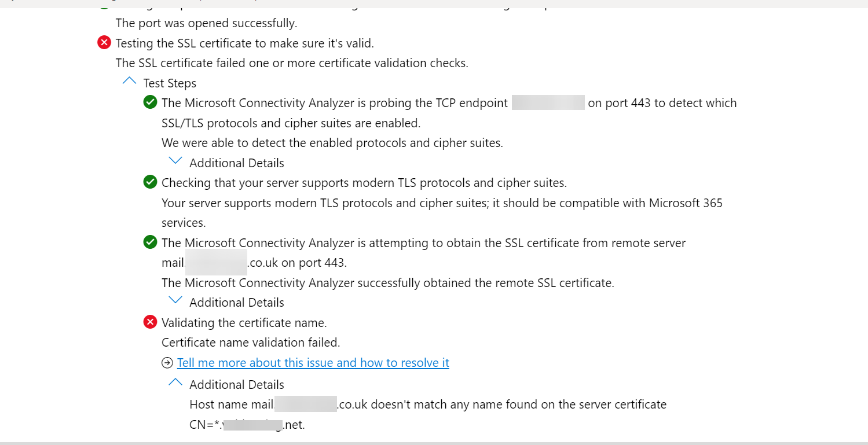Click the red error icon beside SSL certificate test
The width and height of the screenshot is (868, 445).
104,42
